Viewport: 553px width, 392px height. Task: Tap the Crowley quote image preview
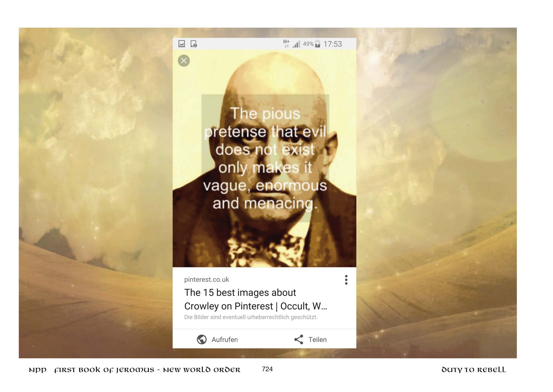pos(264,158)
